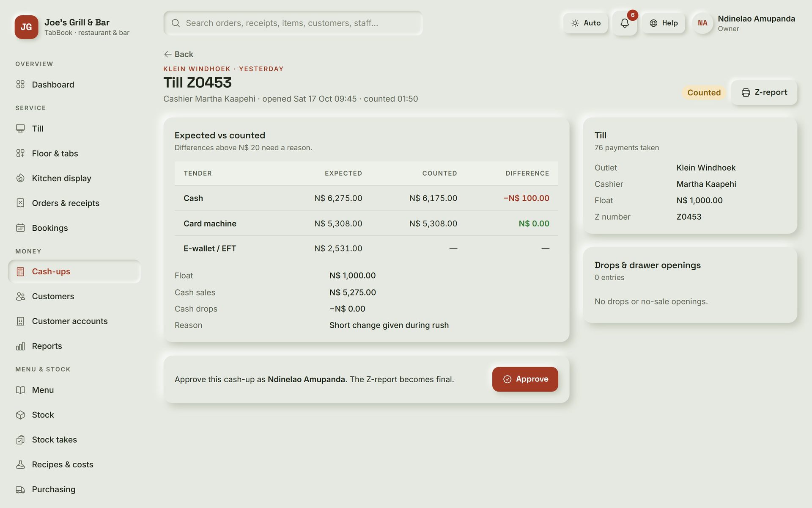
Task: Select the Cash difference −N$ 100.00
Action: (x=526, y=198)
